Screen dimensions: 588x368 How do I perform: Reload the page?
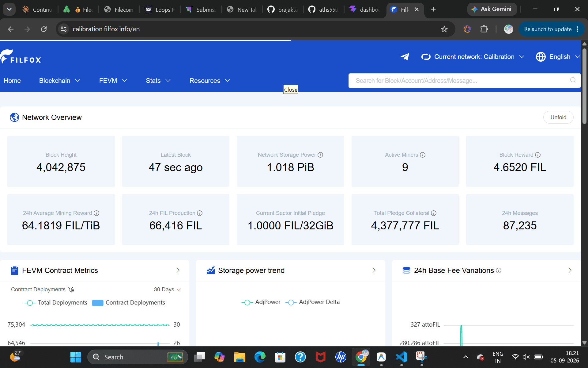pyautogui.click(x=44, y=29)
